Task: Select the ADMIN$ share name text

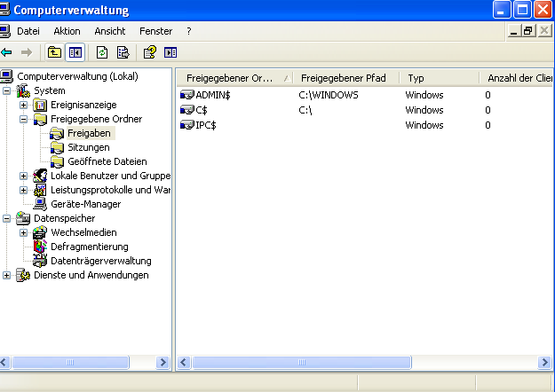Action: pyautogui.click(x=213, y=95)
